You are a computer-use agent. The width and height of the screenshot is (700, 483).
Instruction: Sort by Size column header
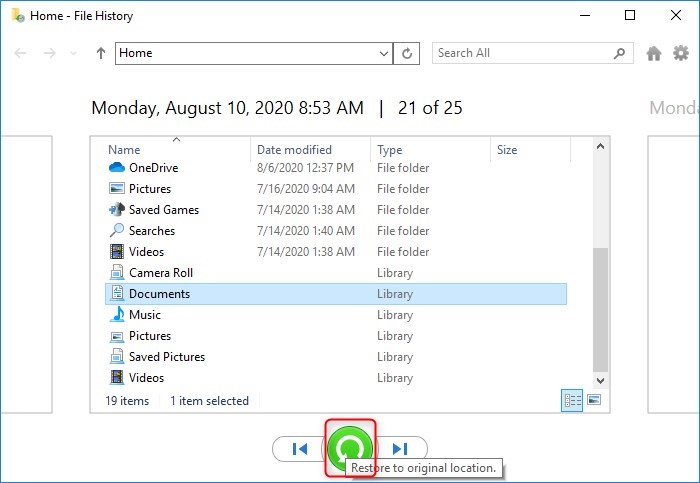[507, 150]
